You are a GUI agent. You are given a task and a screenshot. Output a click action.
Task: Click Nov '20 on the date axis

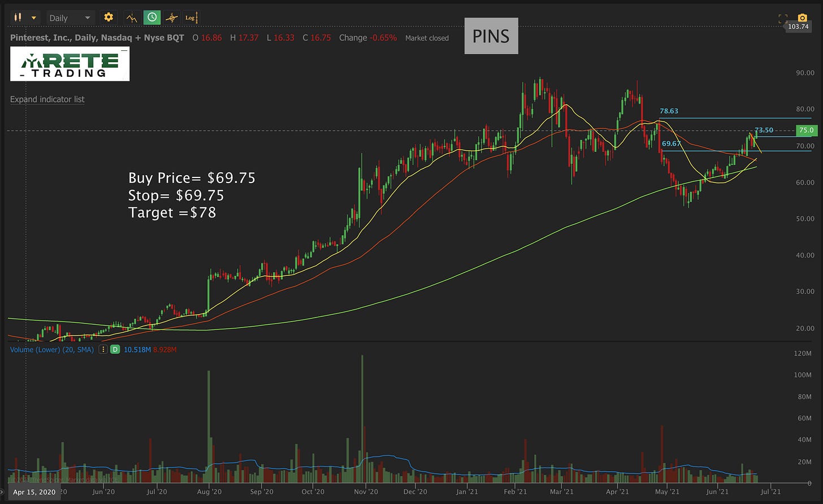[x=366, y=492]
